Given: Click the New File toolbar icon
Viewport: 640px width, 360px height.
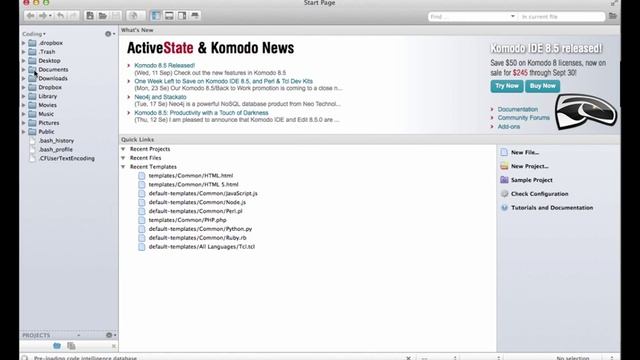Looking at the screenshot, I should (x=90, y=16).
